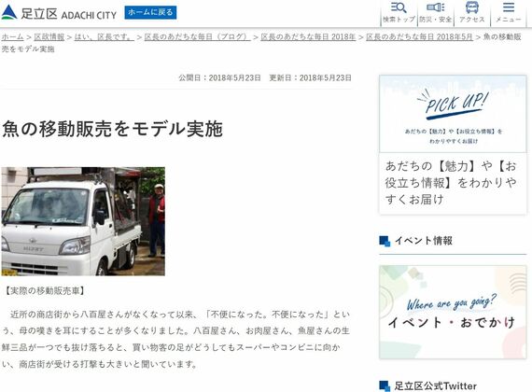Go to ホーム breadcrumb link
Screen dimensions: 532x392
(x=12, y=36)
